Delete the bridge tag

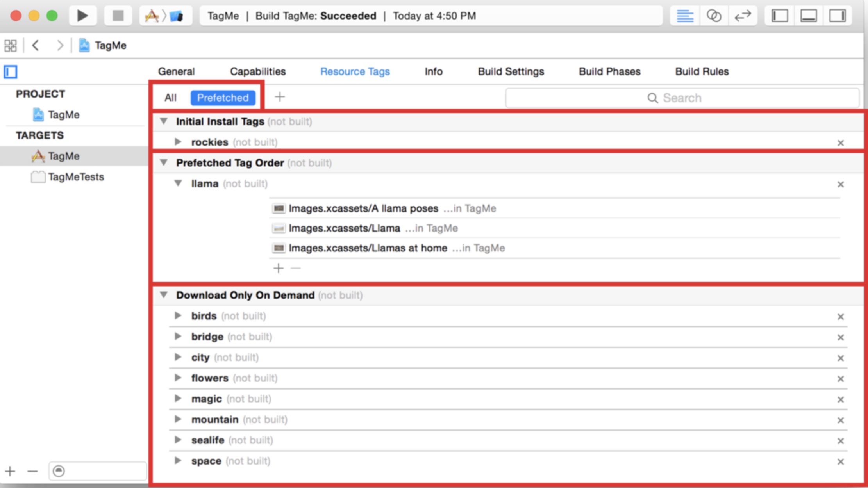point(841,337)
